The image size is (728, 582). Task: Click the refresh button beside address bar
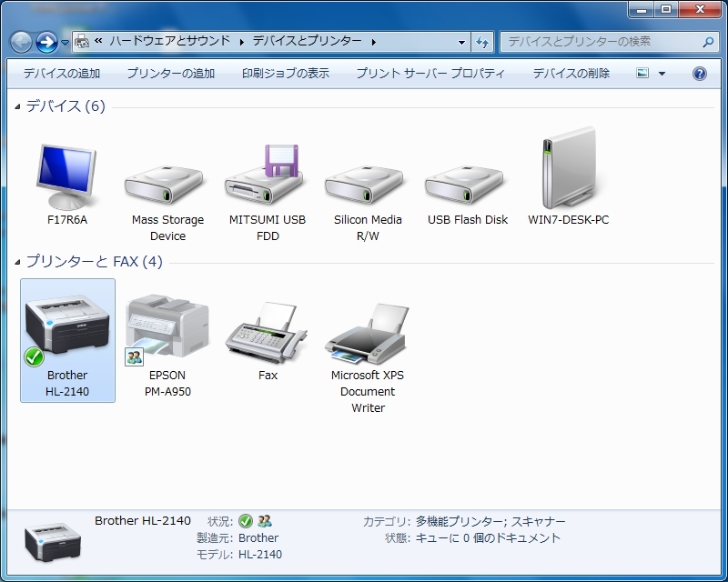click(482, 42)
